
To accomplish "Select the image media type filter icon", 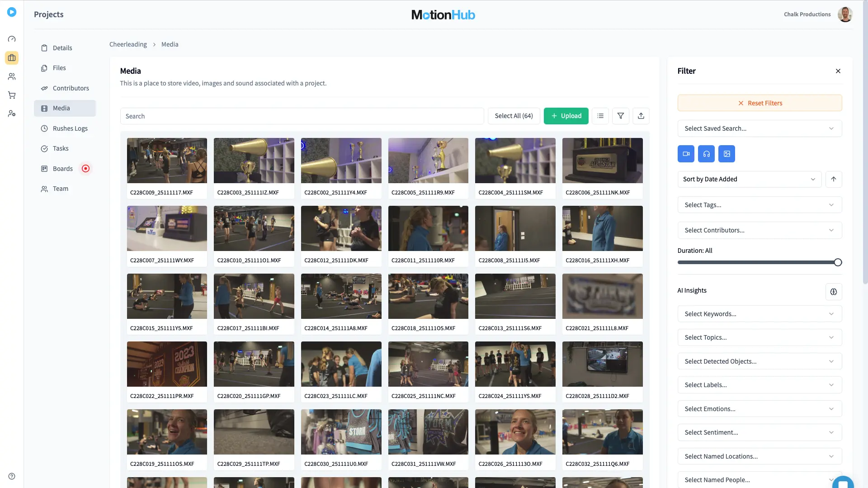I will [x=726, y=153].
